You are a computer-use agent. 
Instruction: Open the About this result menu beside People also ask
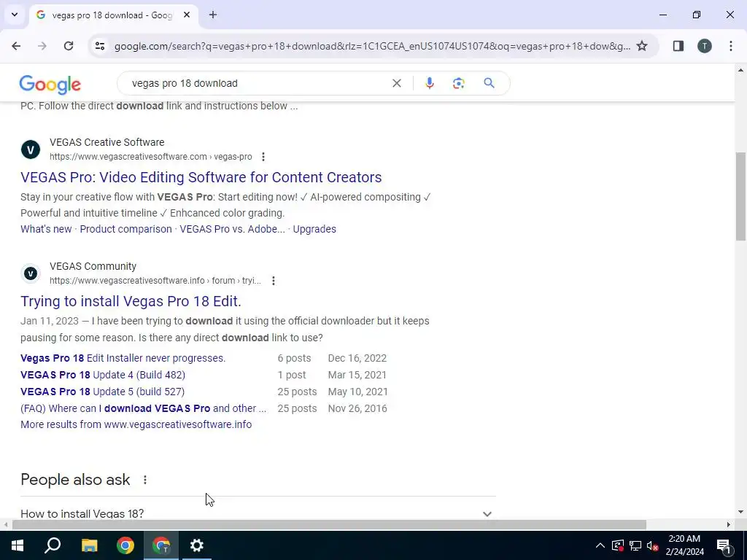tap(145, 480)
